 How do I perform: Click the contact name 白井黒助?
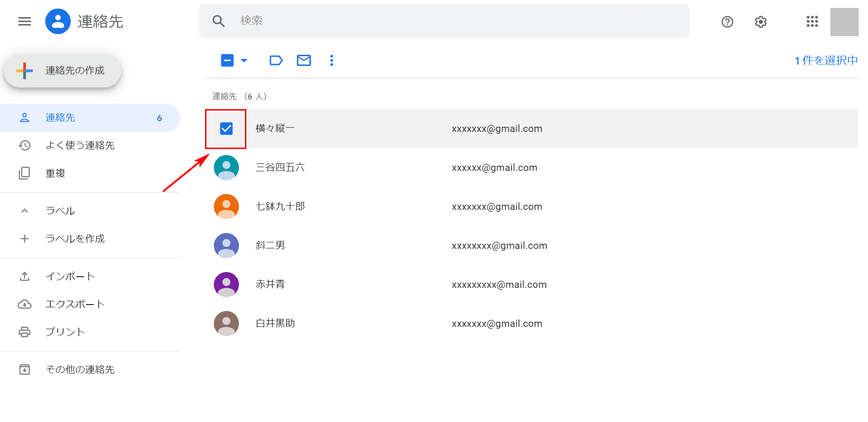click(275, 324)
